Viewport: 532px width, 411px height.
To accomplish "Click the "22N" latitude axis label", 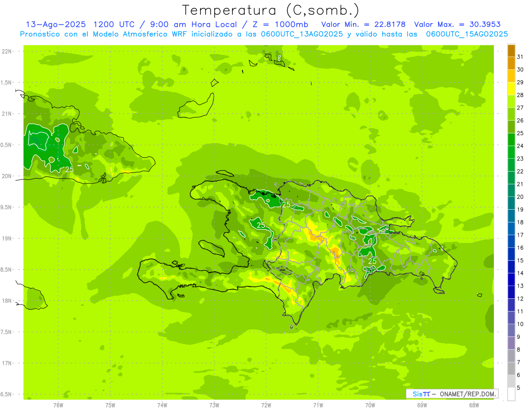I will pos(7,51).
